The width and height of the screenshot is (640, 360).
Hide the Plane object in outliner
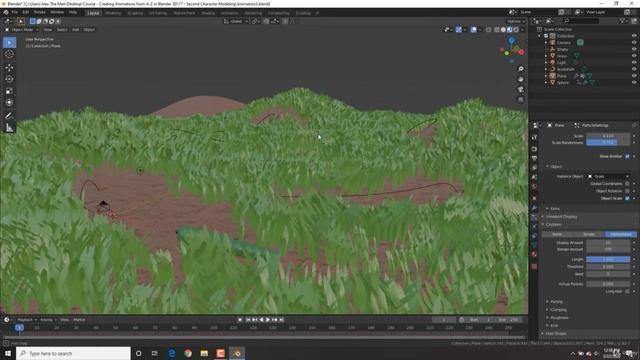coord(634,76)
